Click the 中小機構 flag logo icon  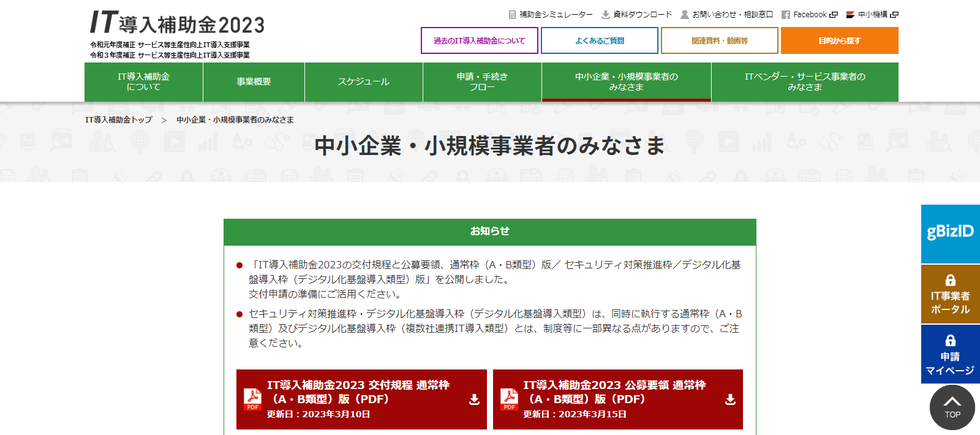(850, 15)
